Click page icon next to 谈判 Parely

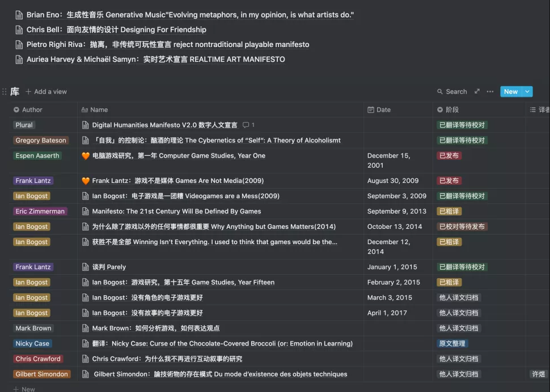[86, 267]
